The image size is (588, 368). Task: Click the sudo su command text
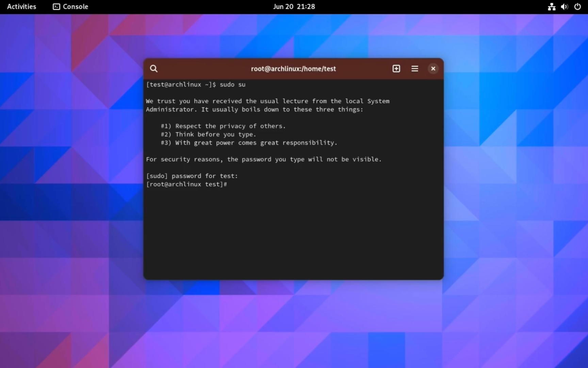click(x=233, y=85)
